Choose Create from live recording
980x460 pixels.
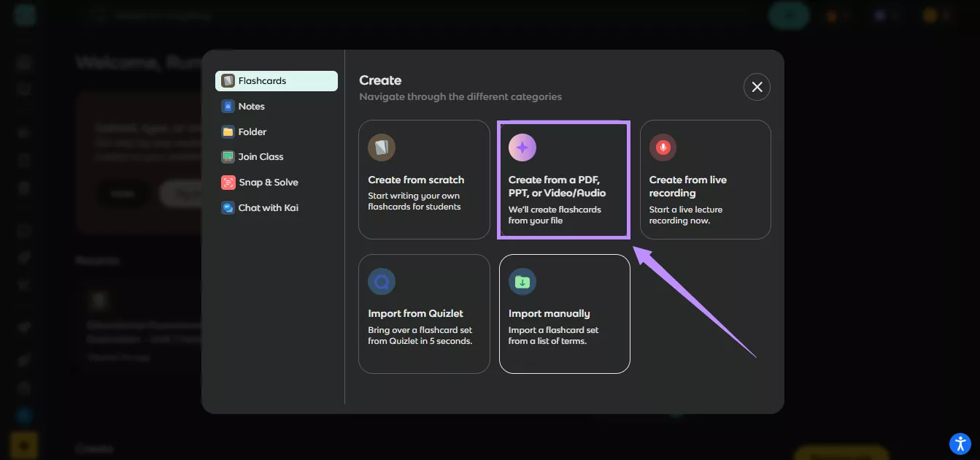tap(705, 180)
